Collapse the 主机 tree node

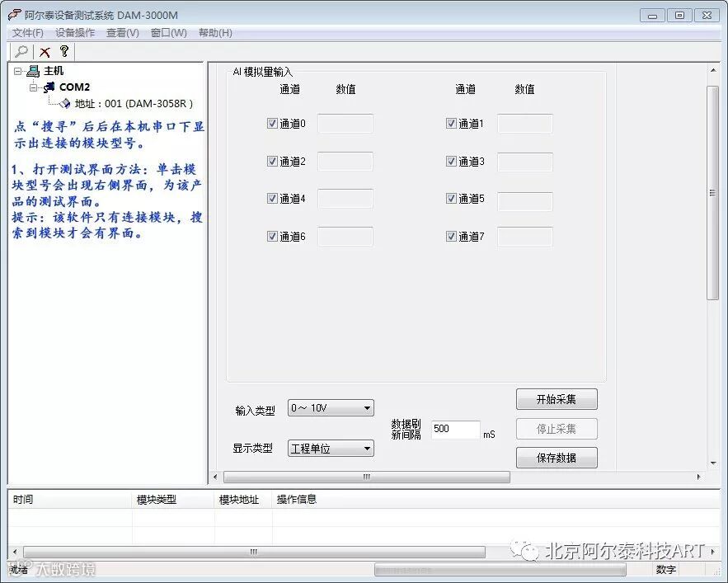click(17, 71)
